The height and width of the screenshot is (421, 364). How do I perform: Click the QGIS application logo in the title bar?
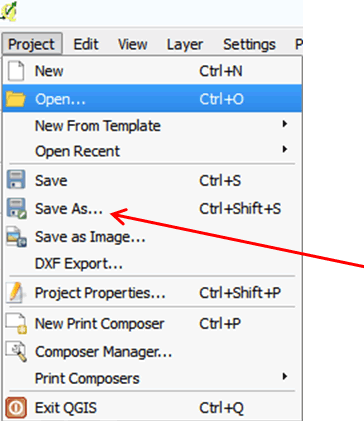pyautogui.click(x=9, y=12)
